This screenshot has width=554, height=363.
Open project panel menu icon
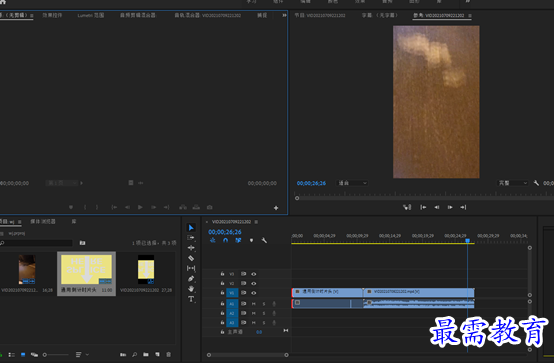20,222
